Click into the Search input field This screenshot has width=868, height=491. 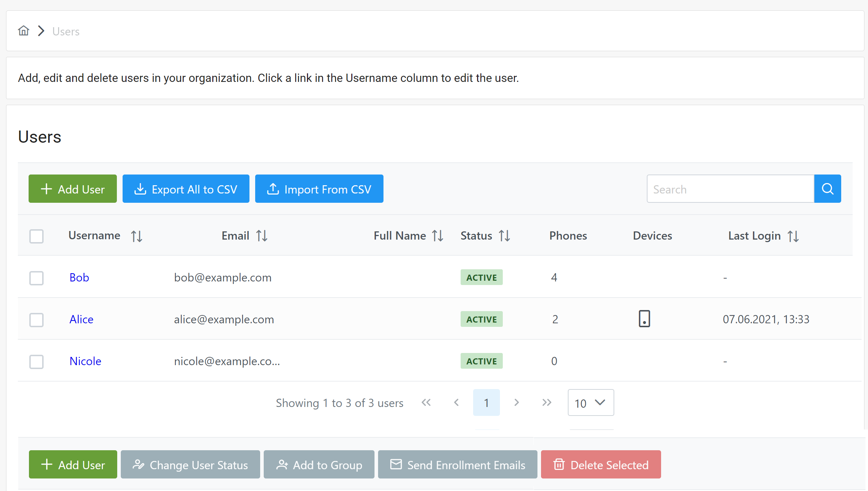(730, 189)
